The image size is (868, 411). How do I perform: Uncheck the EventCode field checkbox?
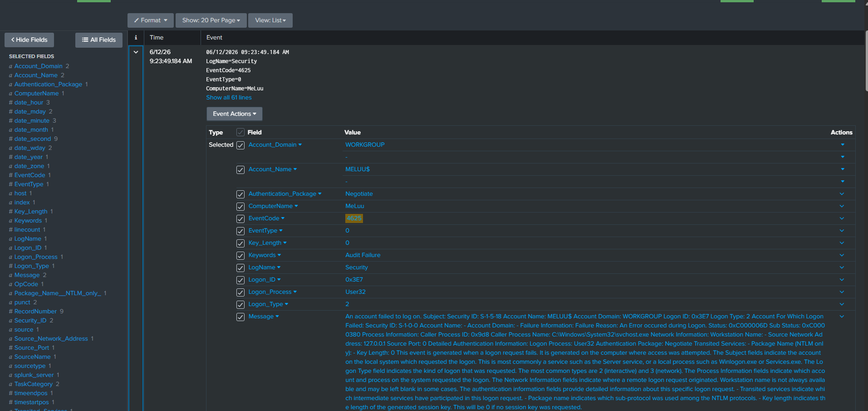point(240,219)
